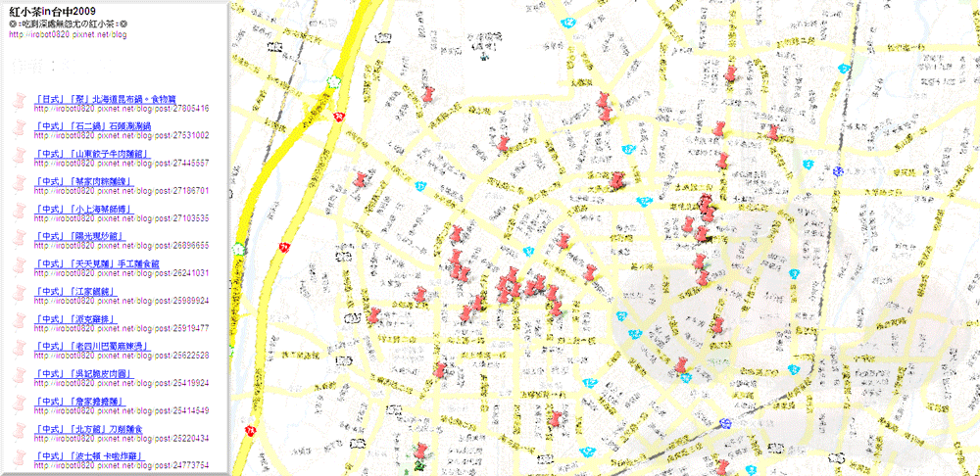Click the blog URL under the map title
Viewport: 980px width, 476px height.
[68, 35]
